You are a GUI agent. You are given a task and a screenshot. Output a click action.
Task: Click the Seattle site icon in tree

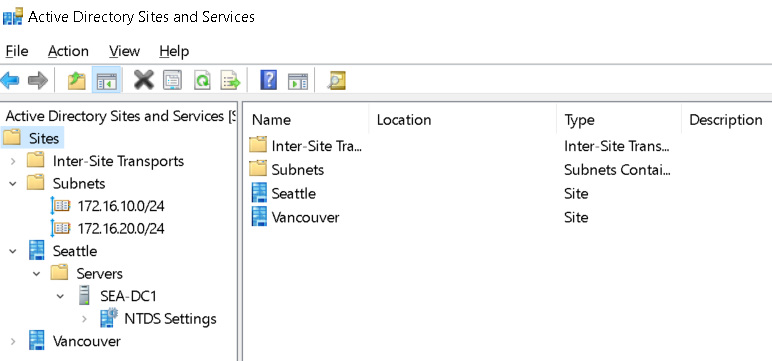(x=36, y=251)
